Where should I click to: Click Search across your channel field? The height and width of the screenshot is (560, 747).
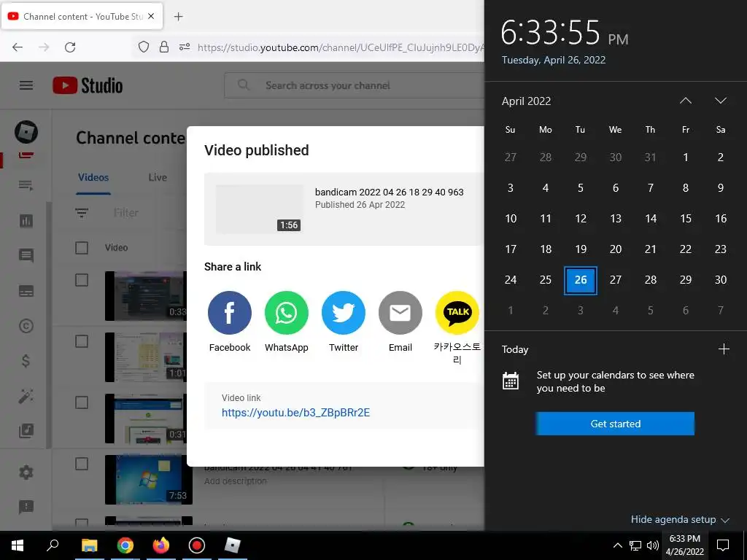point(354,86)
